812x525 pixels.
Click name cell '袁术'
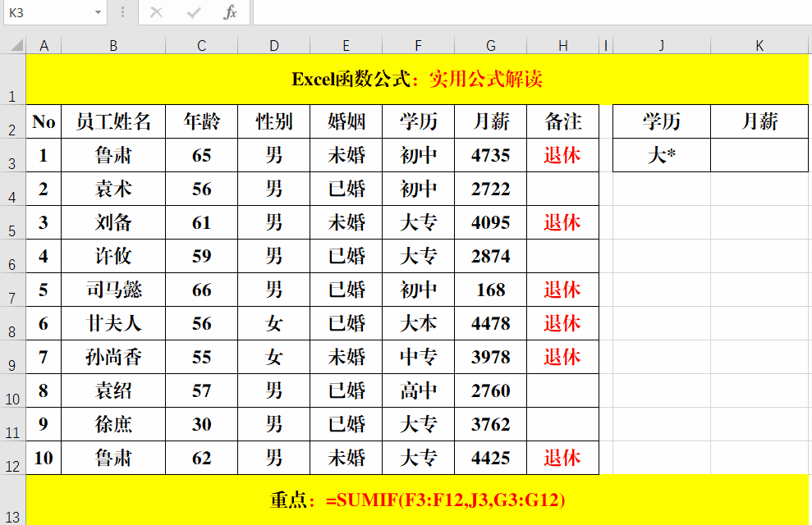tap(113, 189)
